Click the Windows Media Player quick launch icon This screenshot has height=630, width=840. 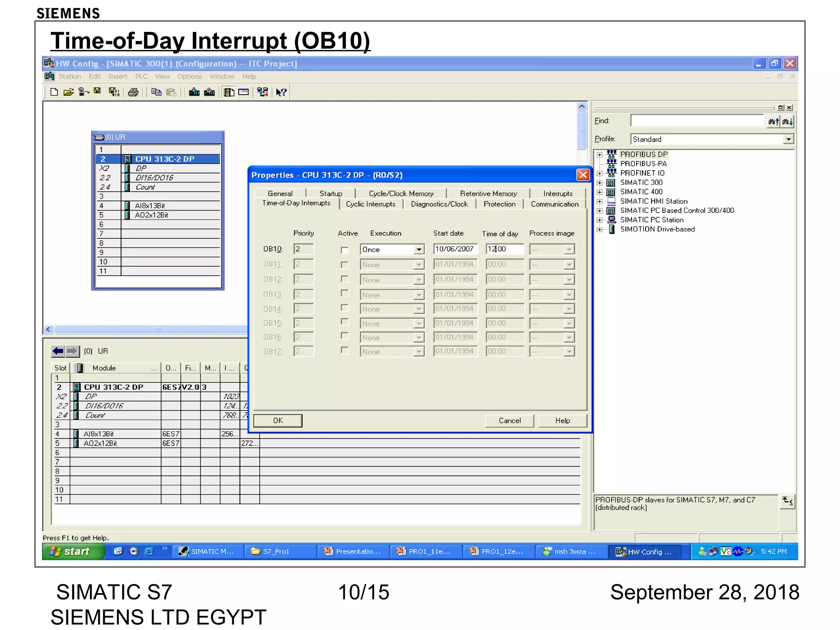134,551
